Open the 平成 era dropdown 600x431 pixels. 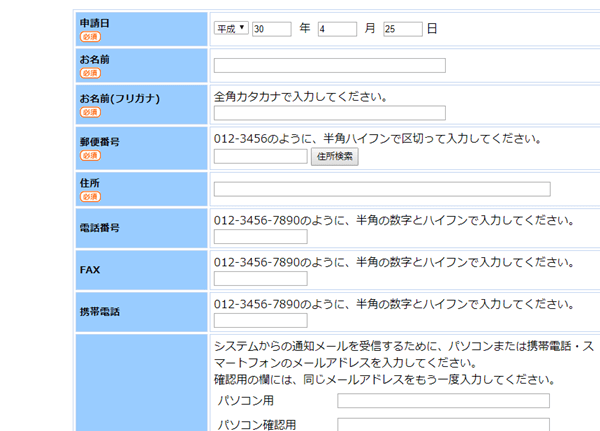231,29
